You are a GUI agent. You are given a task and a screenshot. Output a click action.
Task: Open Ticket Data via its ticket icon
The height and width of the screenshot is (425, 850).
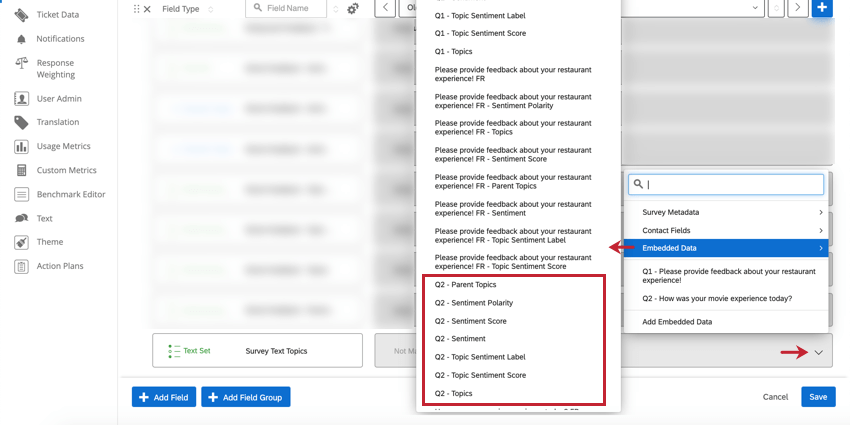21,15
